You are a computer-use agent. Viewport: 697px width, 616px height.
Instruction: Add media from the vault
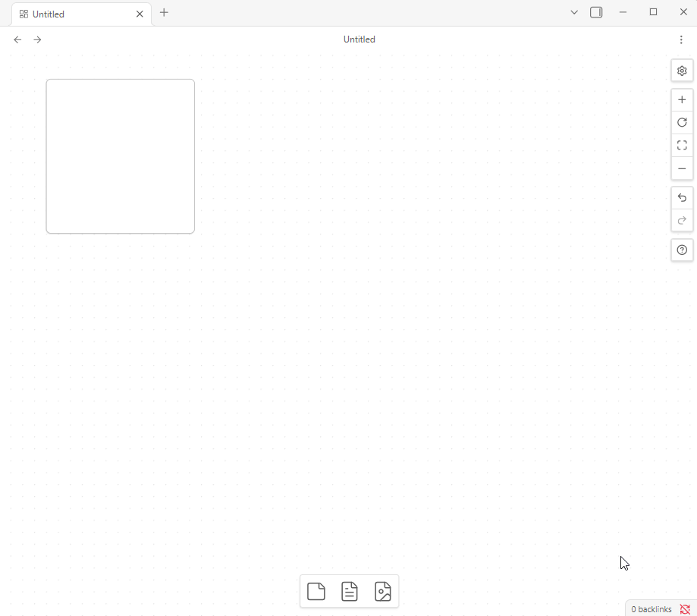383,591
